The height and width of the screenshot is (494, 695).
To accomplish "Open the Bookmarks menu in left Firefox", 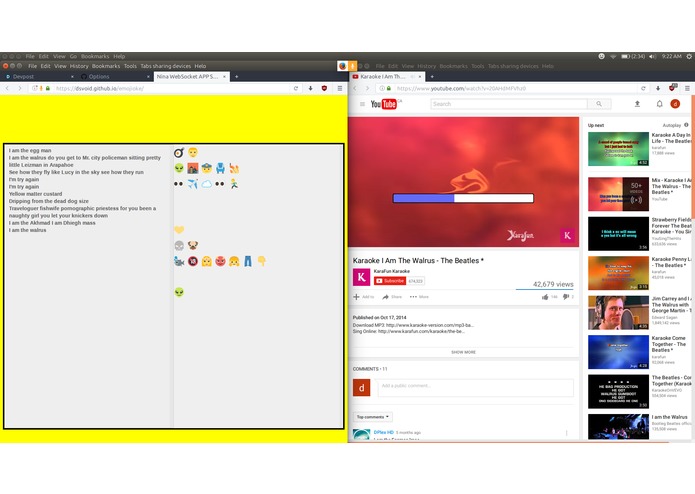I will click(106, 66).
